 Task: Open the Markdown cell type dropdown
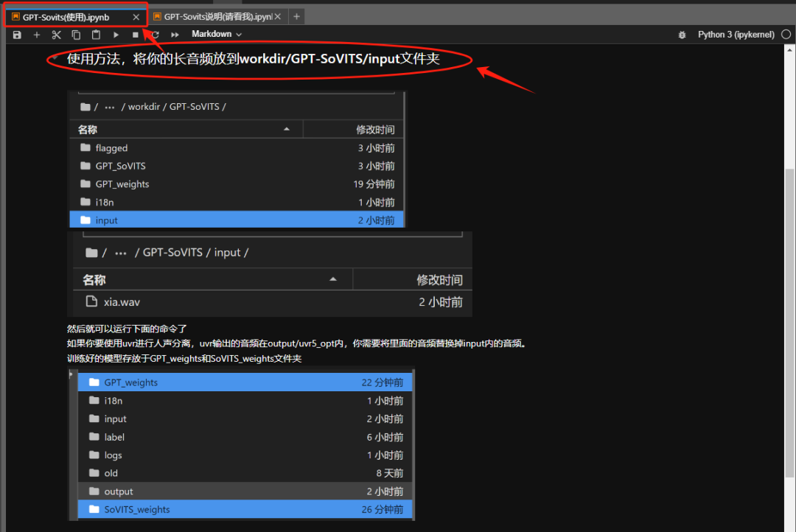[216, 34]
